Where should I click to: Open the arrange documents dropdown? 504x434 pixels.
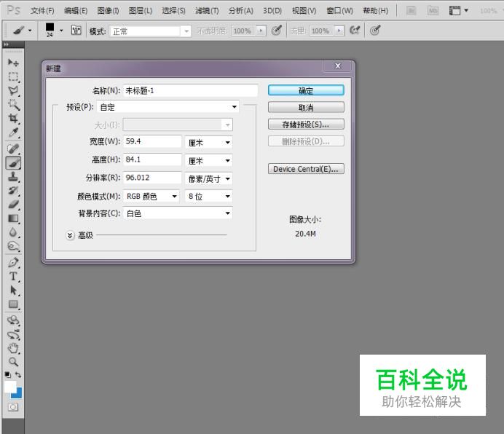458,11
